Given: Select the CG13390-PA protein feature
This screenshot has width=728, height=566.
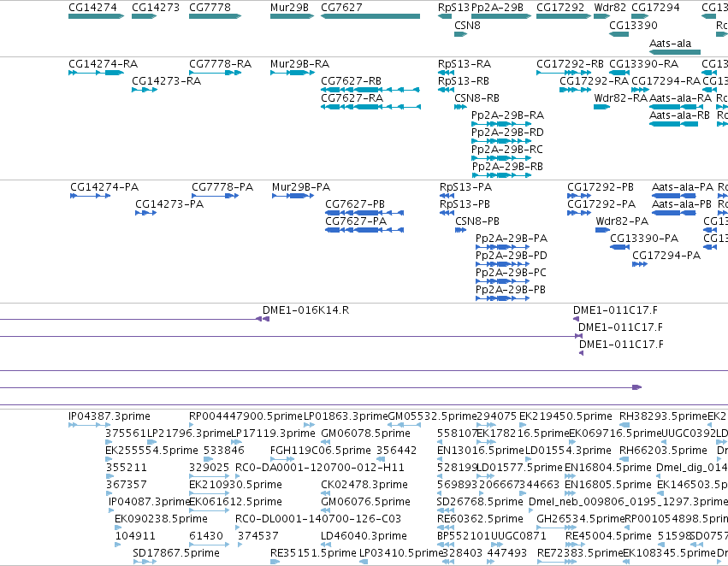Looking at the screenshot, I should (620, 247).
